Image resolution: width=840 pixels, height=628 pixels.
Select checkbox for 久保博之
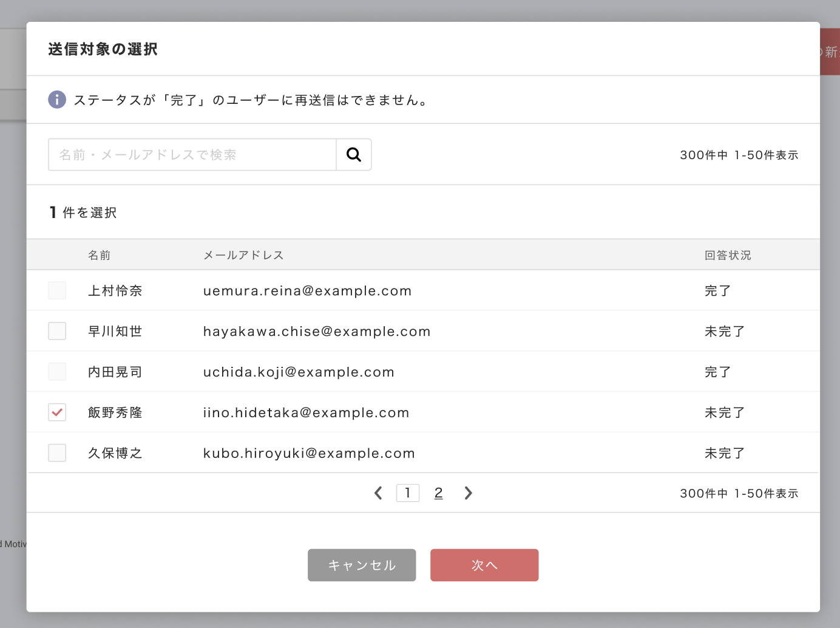tap(57, 453)
